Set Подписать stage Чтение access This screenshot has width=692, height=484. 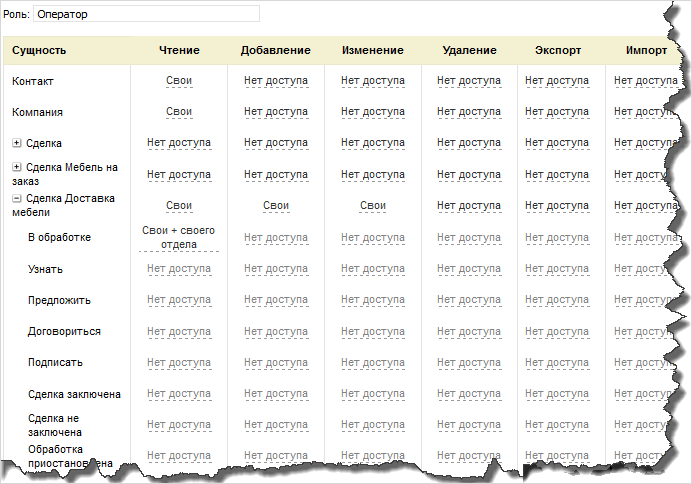tap(179, 363)
